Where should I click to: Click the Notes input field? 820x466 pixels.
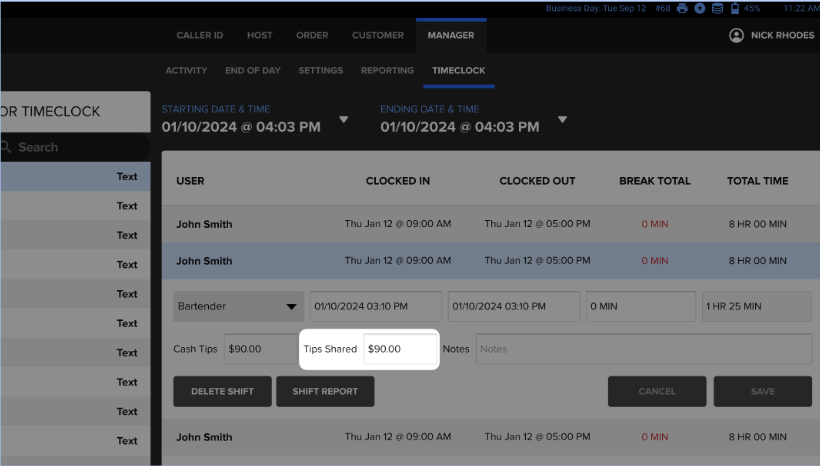pyautogui.click(x=643, y=349)
